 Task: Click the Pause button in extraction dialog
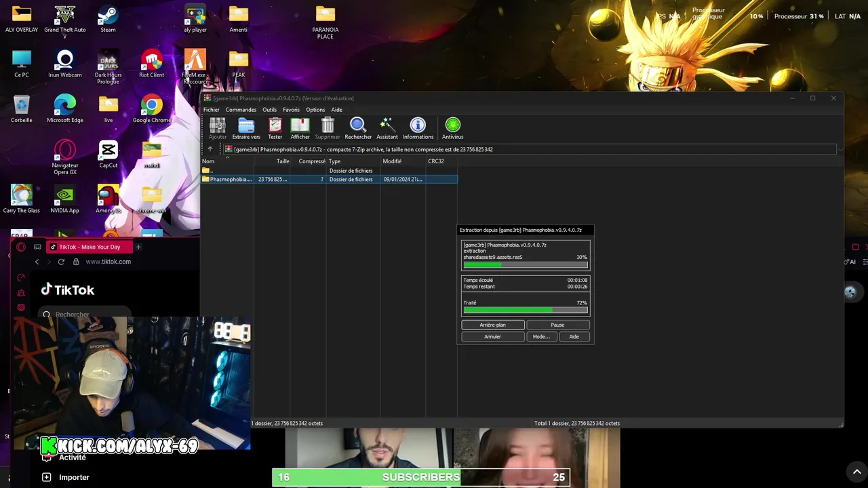(x=557, y=325)
